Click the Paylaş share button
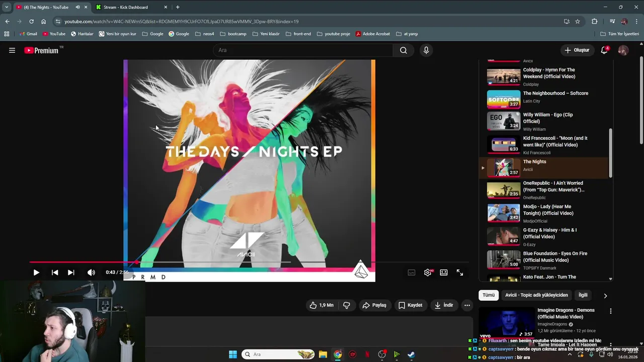644x362 pixels. coord(374,305)
